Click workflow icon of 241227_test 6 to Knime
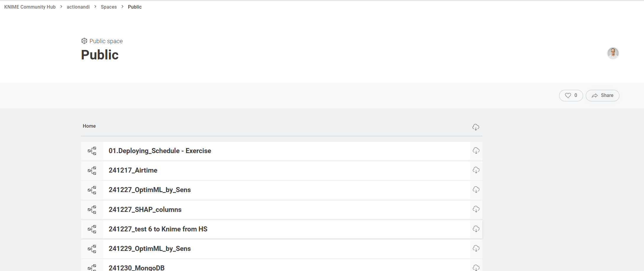This screenshot has height=271, width=644. click(92, 229)
